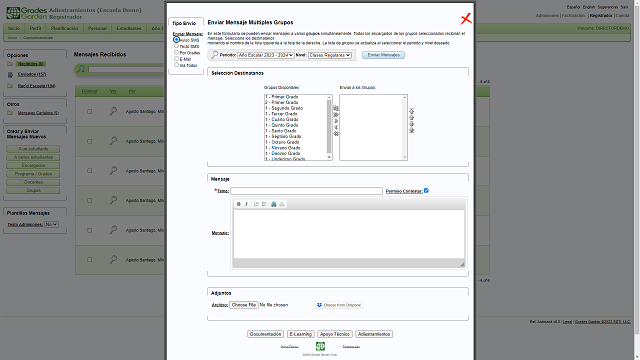Click Choose from Dropbox button

coord(339,305)
